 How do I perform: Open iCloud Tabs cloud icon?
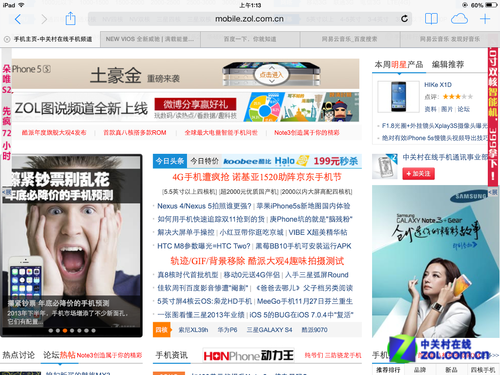[x=459, y=19]
